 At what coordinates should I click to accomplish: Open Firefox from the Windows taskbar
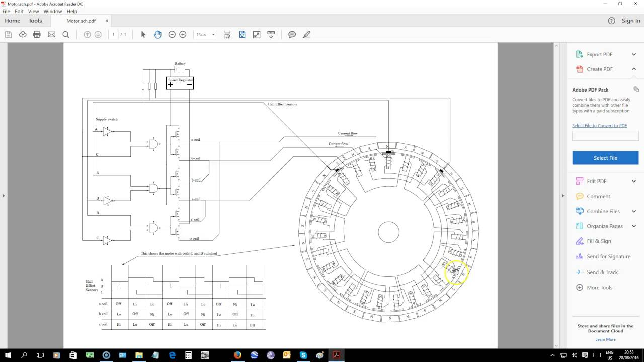[x=237, y=355]
